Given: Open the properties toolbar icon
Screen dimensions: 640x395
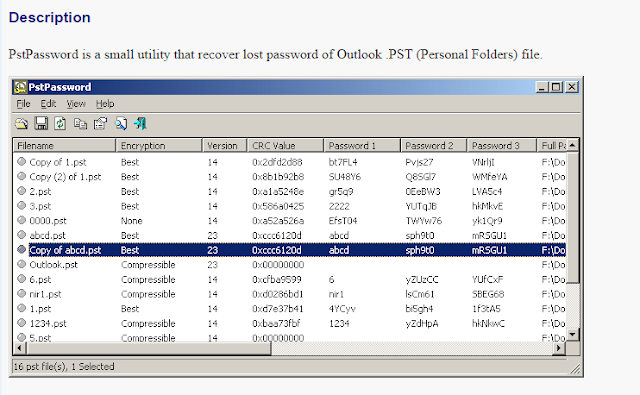Looking at the screenshot, I should pos(100,123).
